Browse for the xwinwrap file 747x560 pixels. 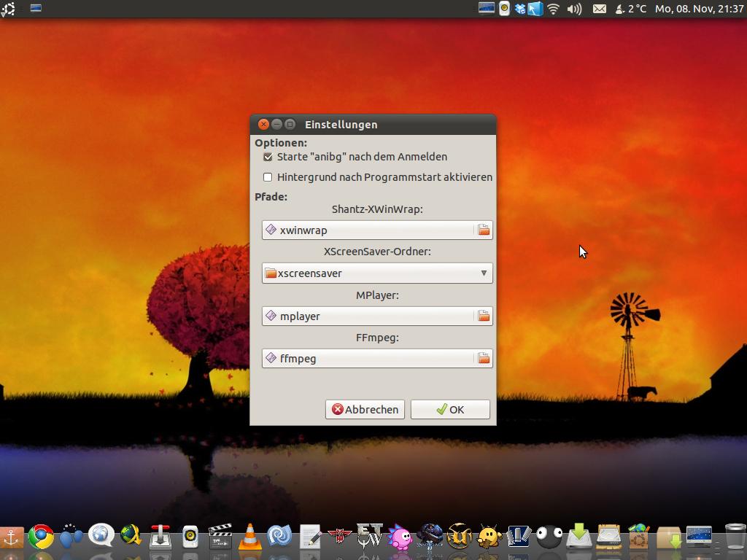point(484,230)
